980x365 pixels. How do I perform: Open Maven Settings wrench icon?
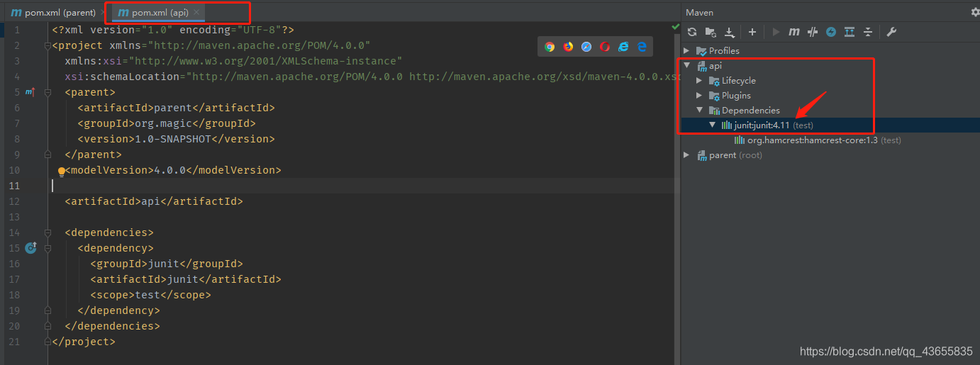tap(891, 32)
